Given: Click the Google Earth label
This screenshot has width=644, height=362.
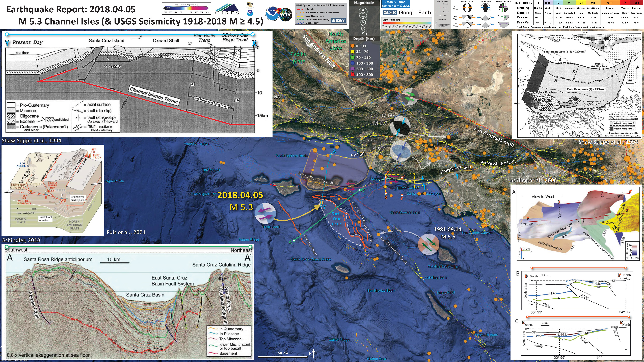Looking at the screenshot, I should [415, 13].
